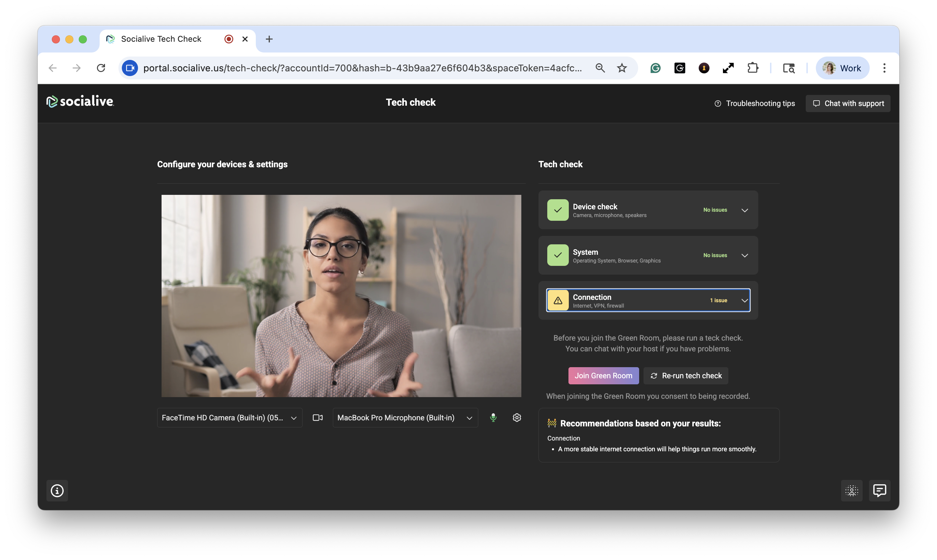Click the zoom magnifier in address bar

tap(600, 68)
